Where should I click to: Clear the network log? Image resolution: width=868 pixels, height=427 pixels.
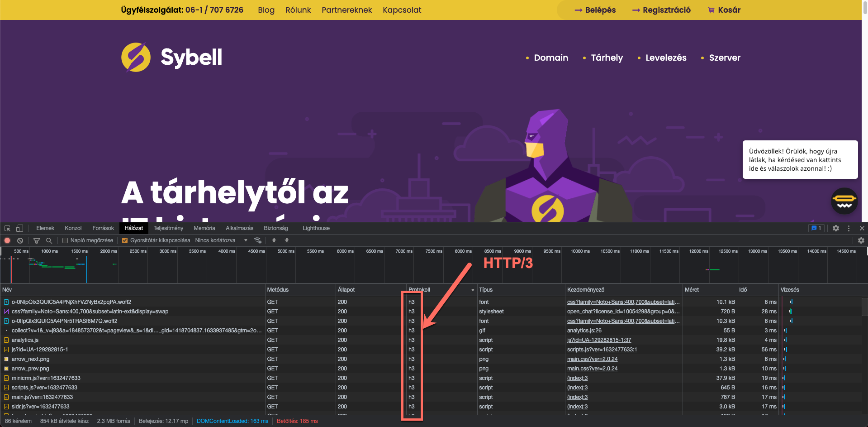pyautogui.click(x=20, y=240)
